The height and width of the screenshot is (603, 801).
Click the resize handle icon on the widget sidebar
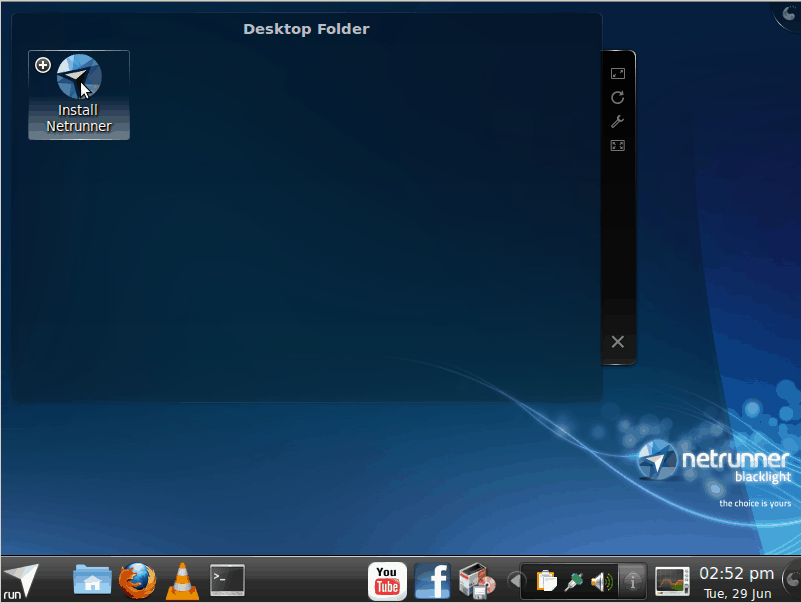[x=618, y=74]
